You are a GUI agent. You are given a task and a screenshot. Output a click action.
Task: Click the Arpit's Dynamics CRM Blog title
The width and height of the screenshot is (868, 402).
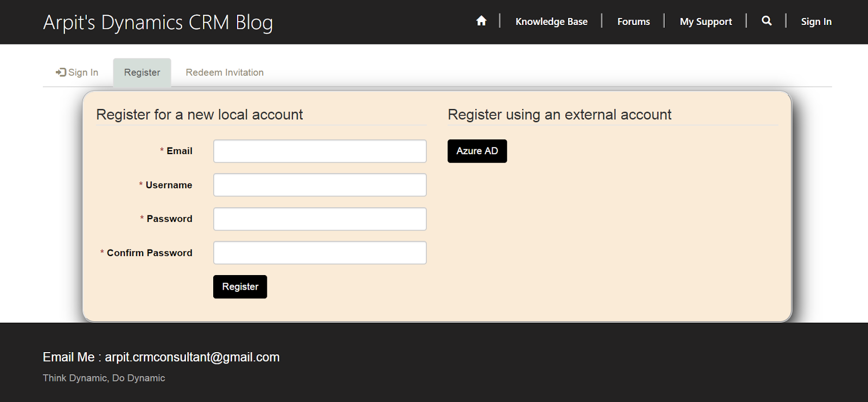(158, 23)
